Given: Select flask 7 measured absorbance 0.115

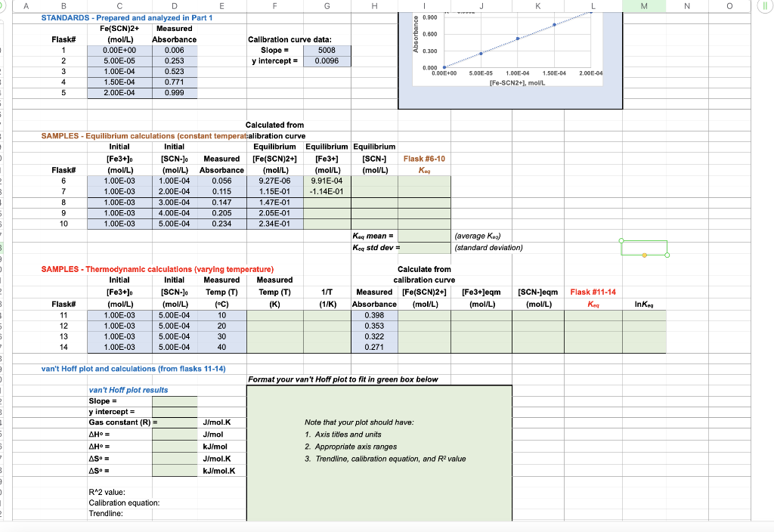Looking at the screenshot, I should pos(221,191).
